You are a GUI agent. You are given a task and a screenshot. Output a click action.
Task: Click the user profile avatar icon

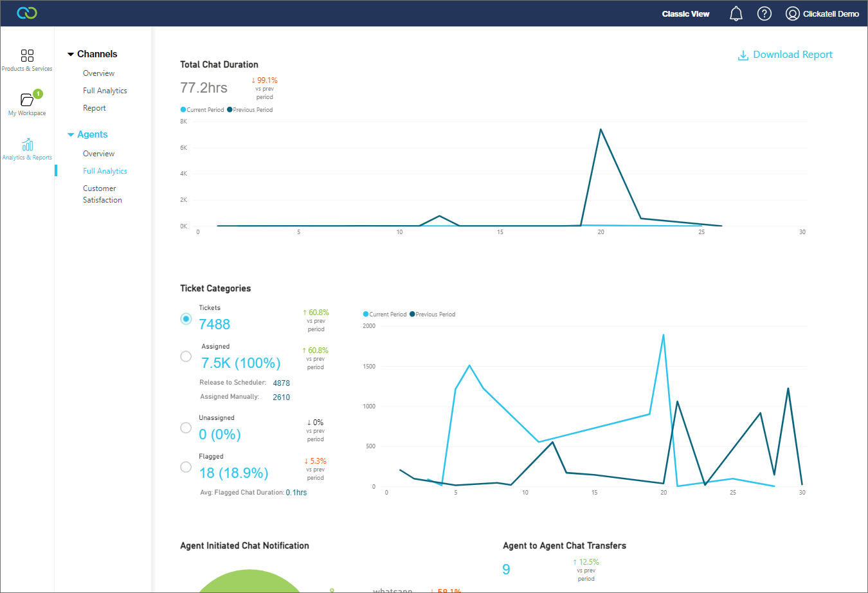[792, 14]
